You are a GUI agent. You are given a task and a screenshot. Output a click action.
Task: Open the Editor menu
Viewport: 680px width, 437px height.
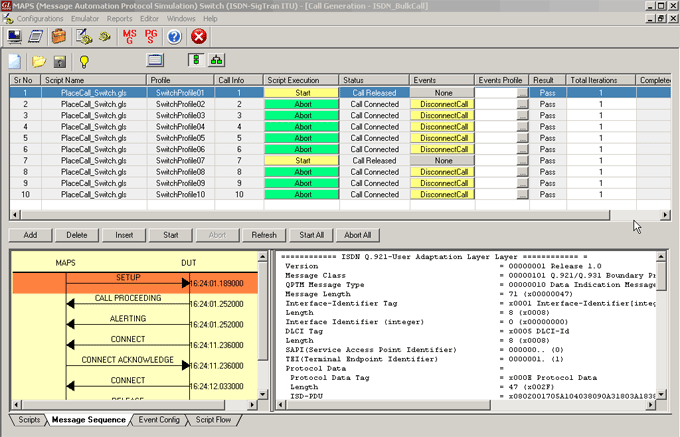point(149,19)
